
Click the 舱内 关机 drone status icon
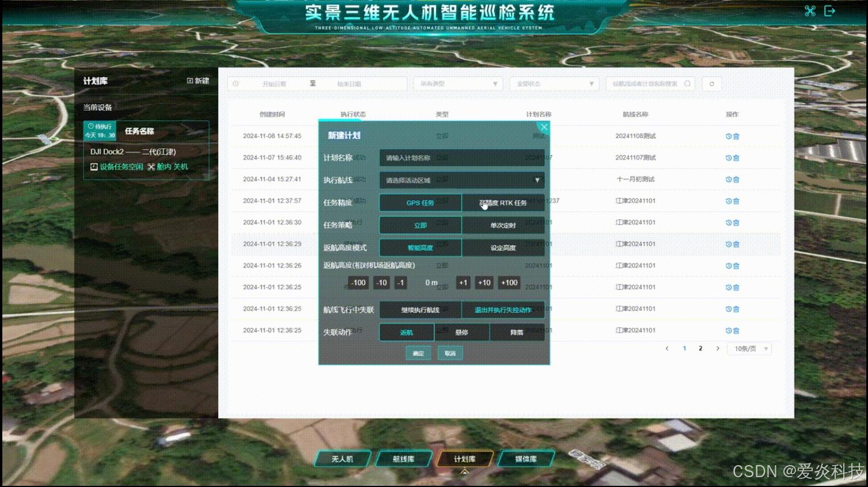pyautogui.click(x=151, y=167)
